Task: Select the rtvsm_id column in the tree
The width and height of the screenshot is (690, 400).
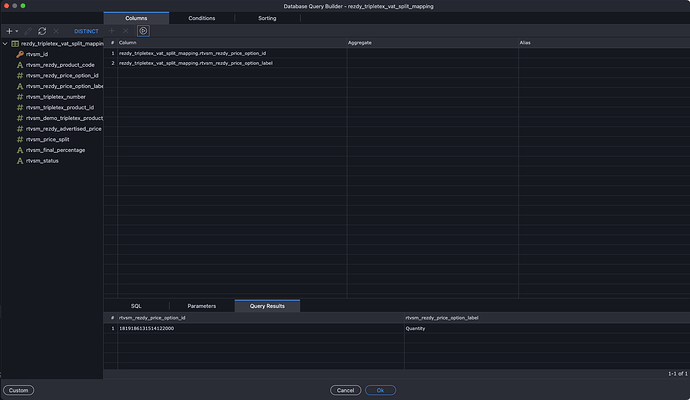Action: [37, 54]
